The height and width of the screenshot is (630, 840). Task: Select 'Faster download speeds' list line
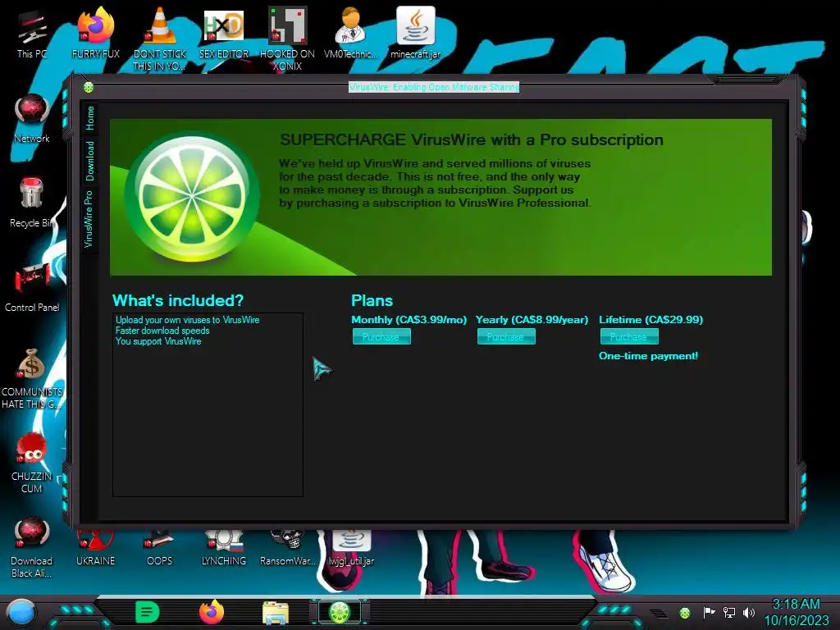point(162,331)
